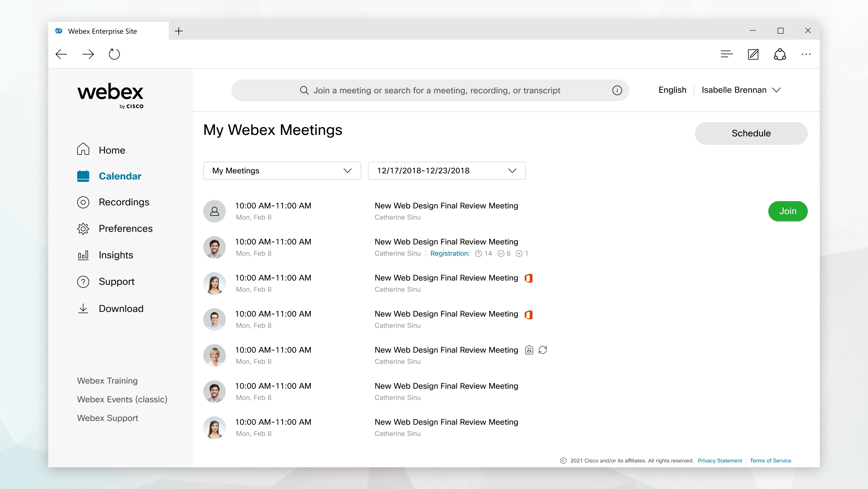
Task: Click the pending registration question icon
Action: click(478, 254)
